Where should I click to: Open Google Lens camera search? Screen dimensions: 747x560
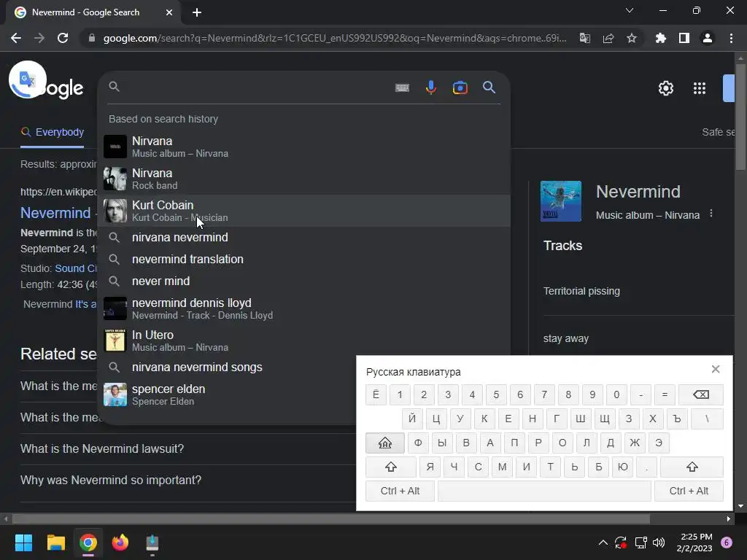pos(460,87)
